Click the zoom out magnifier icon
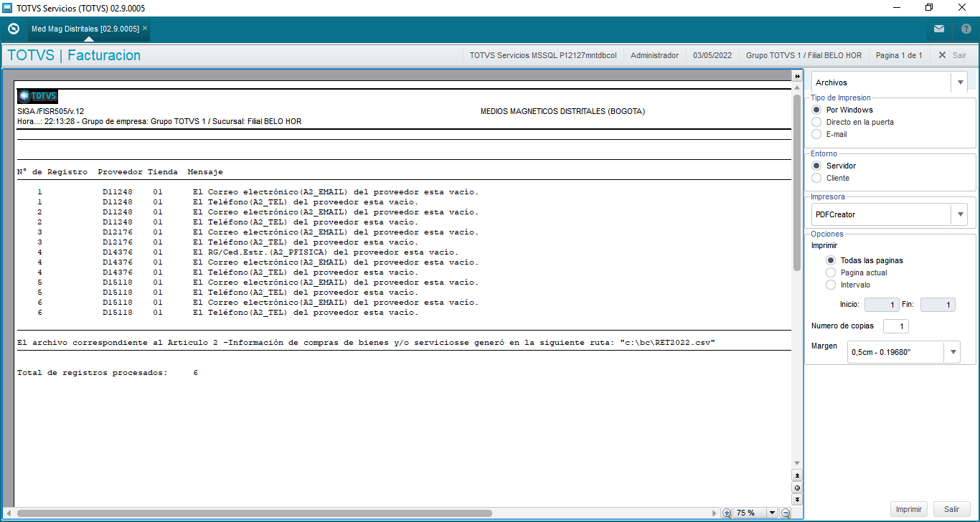This screenshot has height=522, width=980. point(786,513)
